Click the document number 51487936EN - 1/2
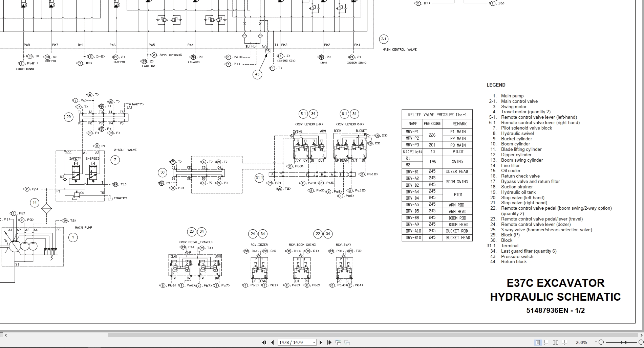 click(x=555, y=310)
